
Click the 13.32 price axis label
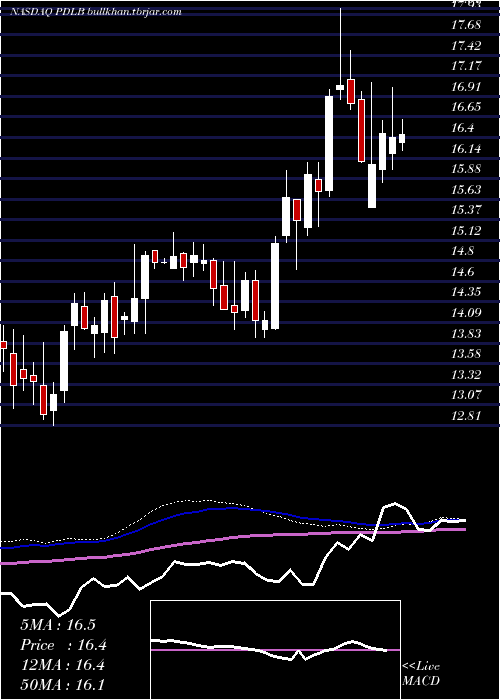click(x=466, y=375)
